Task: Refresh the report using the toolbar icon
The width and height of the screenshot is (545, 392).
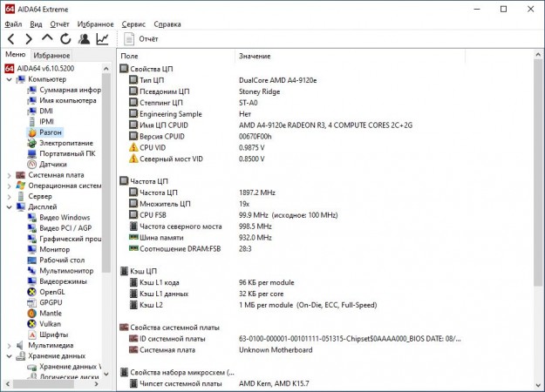Action: point(65,39)
